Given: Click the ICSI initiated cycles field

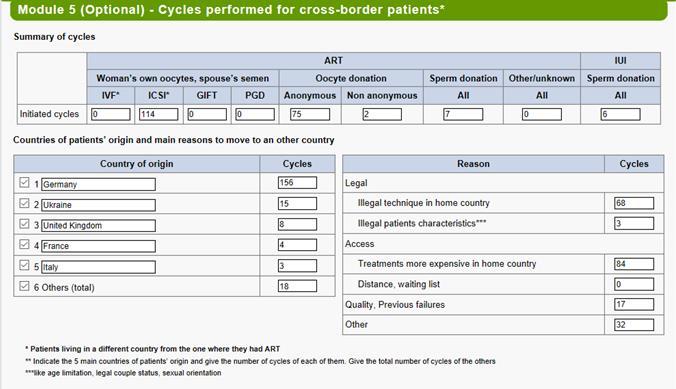Looking at the screenshot, I should [x=159, y=114].
